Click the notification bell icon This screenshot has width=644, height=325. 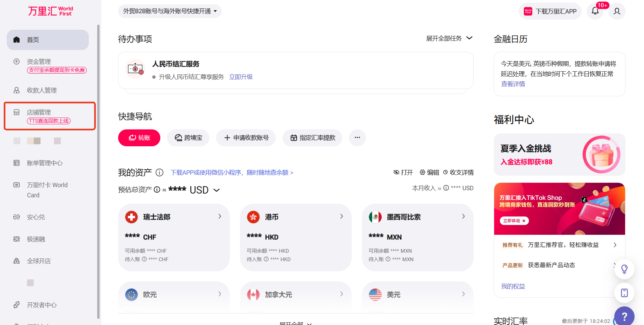[595, 11]
